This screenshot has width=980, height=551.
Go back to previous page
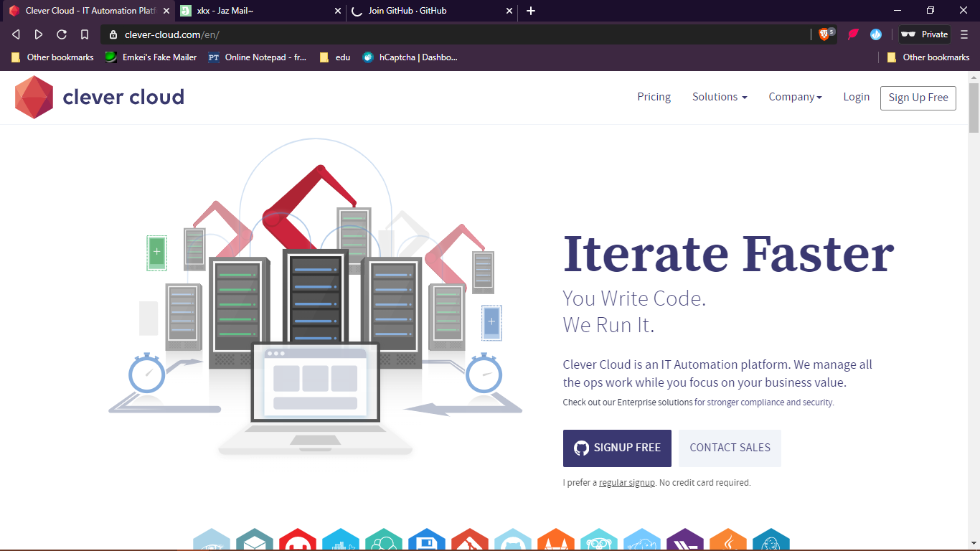[x=16, y=34]
